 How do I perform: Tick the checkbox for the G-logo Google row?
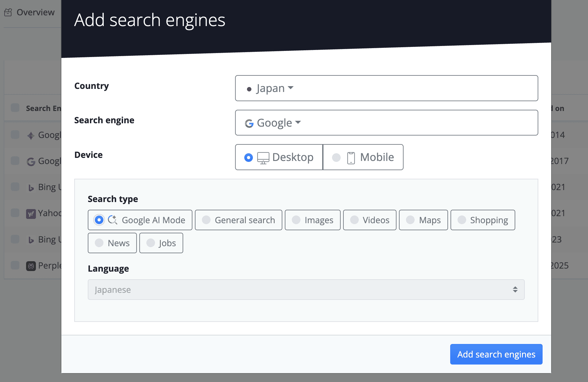(15, 161)
